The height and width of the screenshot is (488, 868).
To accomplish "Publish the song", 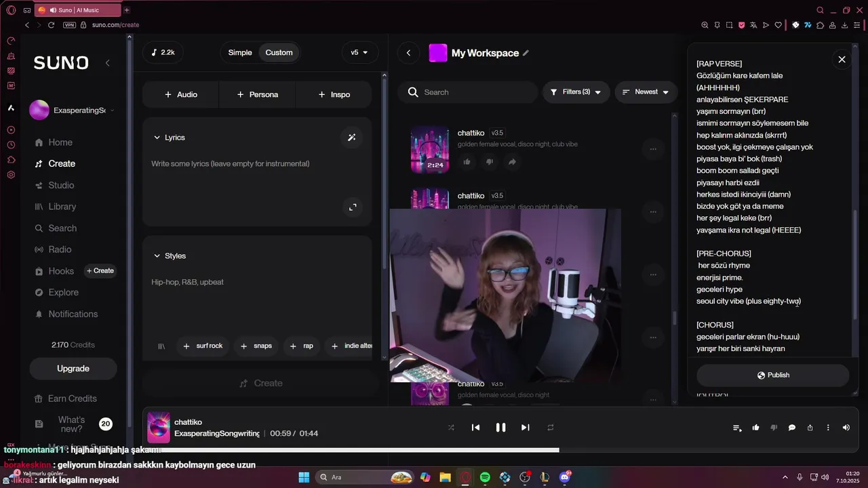I will click(x=773, y=375).
